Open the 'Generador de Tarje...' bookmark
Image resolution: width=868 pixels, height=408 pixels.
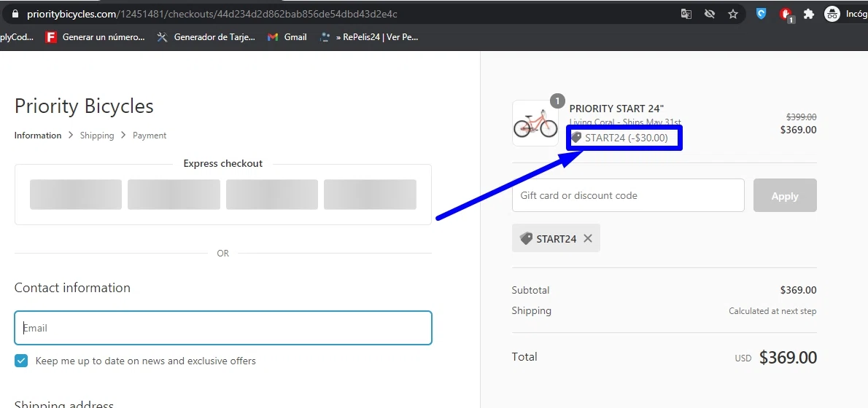click(x=206, y=37)
